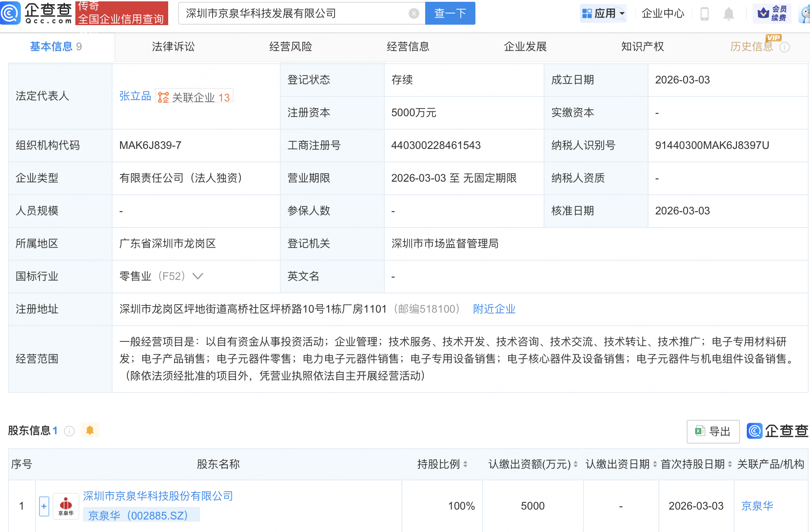Open notifications via the bell icon
The image size is (810, 532).
729,13
